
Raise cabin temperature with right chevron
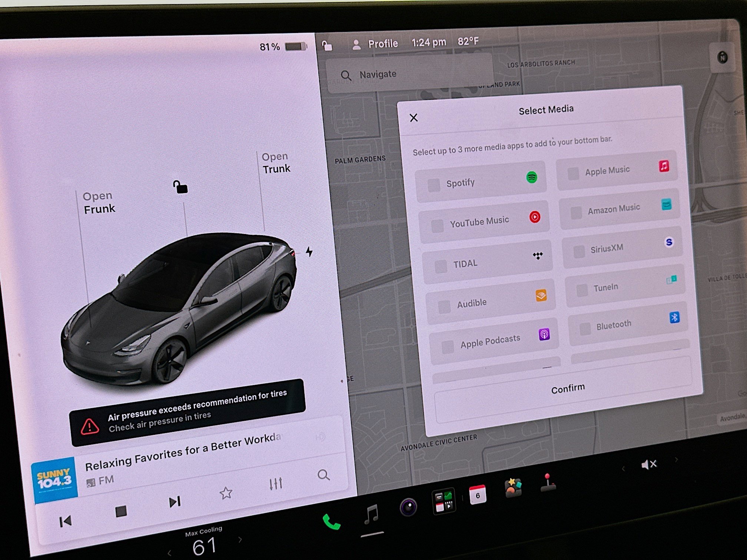coord(240,540)
